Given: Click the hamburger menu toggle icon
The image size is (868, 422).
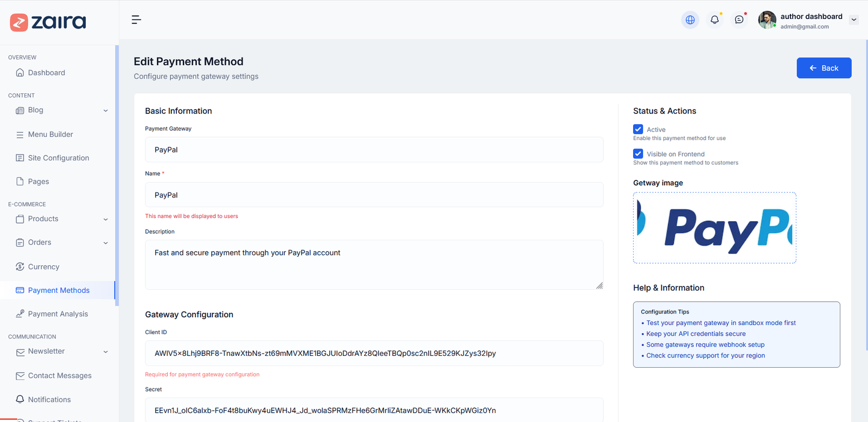Looking at the screenshot, I should 136,20.
